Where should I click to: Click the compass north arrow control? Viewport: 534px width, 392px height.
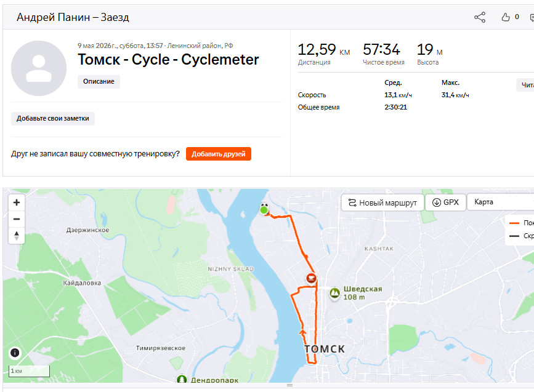click(x=17, y=236)
